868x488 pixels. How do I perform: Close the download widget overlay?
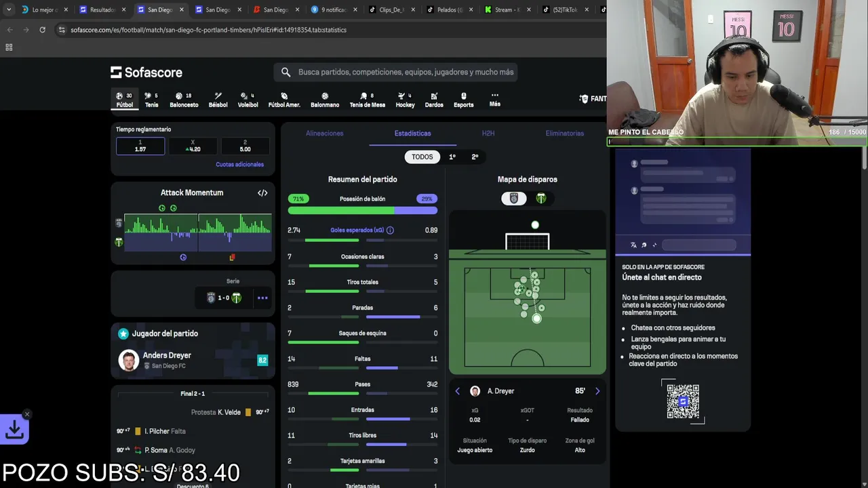pos(27,414)
